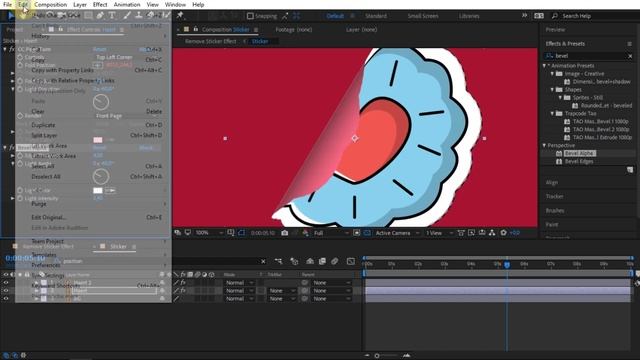Open the first layer's Normal mode dropdown
Viewport: 640px width, 360px height.
tap(239, 282)
